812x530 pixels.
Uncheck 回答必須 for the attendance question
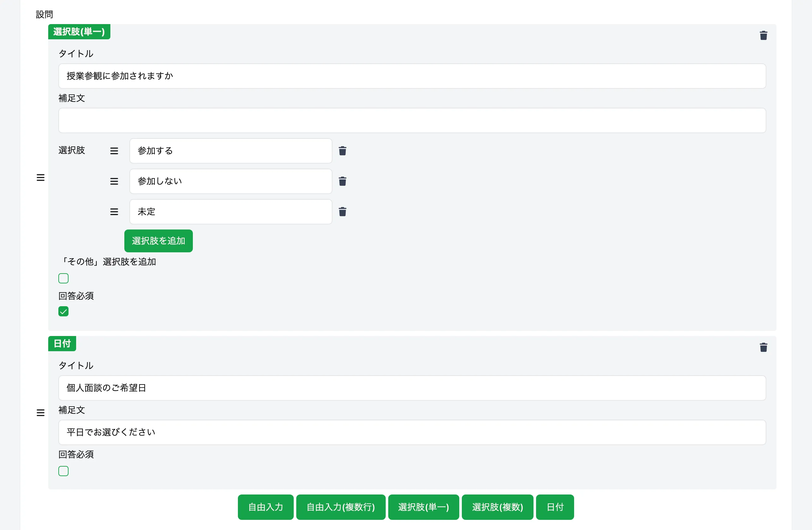[x=63, y=311]
